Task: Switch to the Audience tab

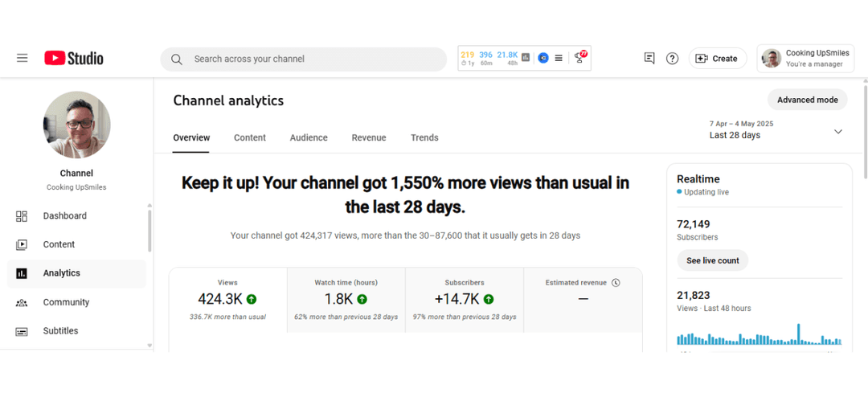Action: pyautogui.click(x=309, y=137)
